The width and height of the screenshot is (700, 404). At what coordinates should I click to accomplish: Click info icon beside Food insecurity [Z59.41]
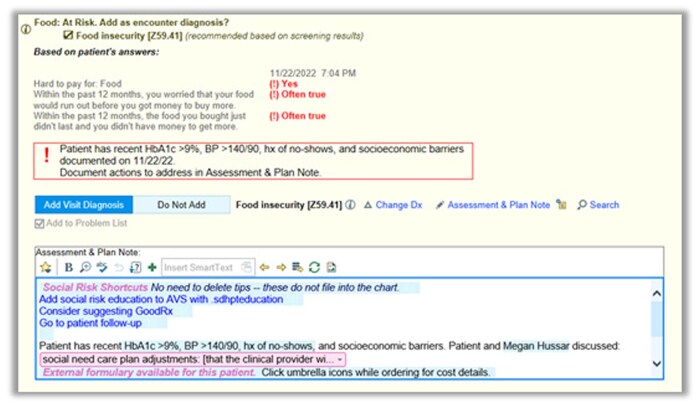tap(350, 205)
